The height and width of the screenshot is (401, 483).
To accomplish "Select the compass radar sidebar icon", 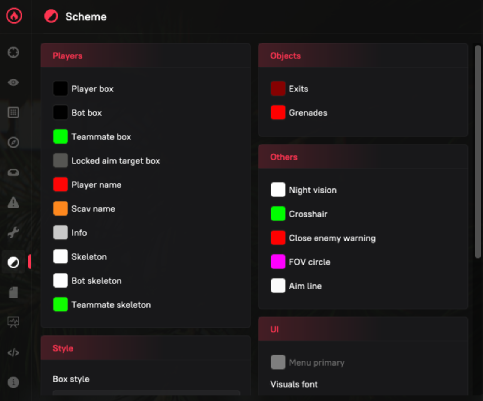I will (x=13, y=142).
